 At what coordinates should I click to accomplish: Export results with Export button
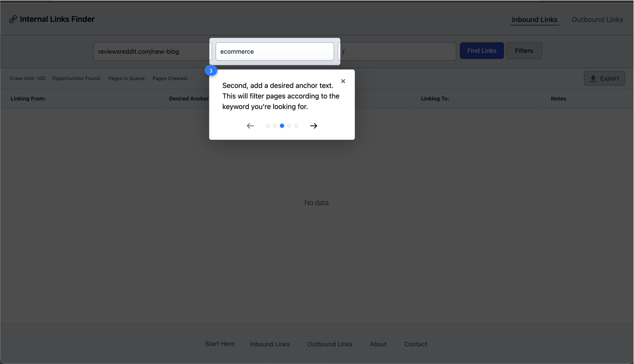click(604, 78)
